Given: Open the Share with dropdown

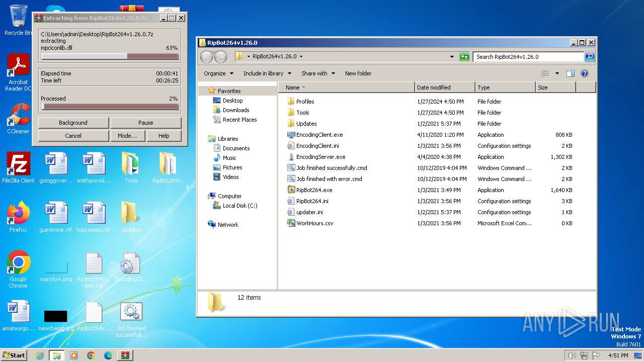Looking at the screenshot, I should pyautogui.click(x=318, y=73).
